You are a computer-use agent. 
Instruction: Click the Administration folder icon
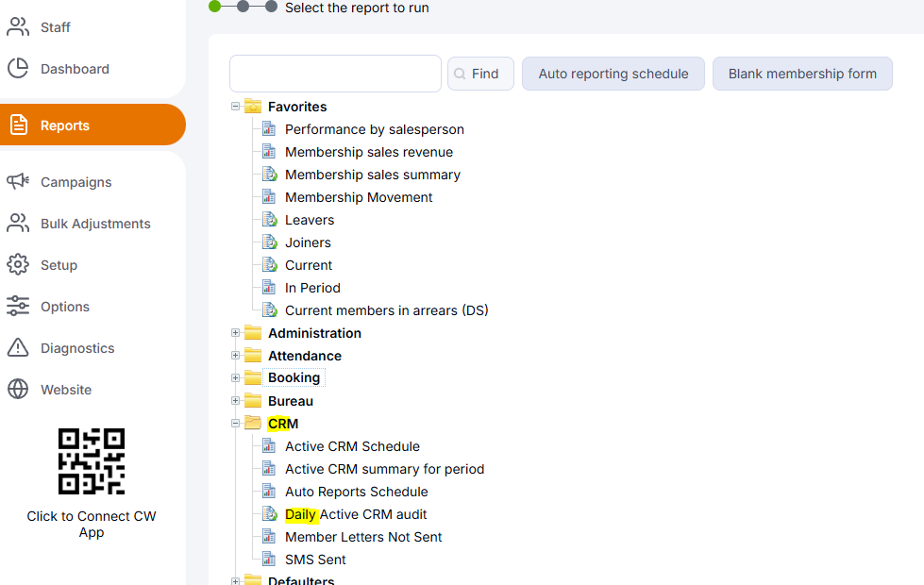click(x=253, y=332)
